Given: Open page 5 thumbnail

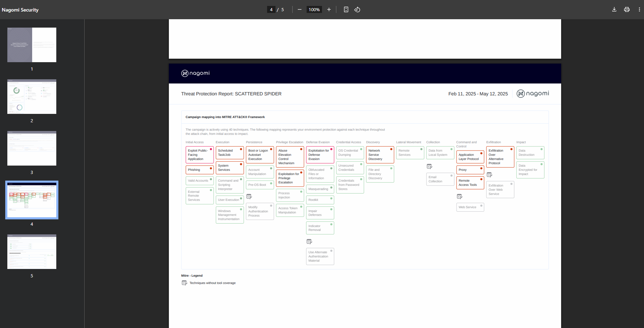Looking at the screenshot, I should 32,252.
